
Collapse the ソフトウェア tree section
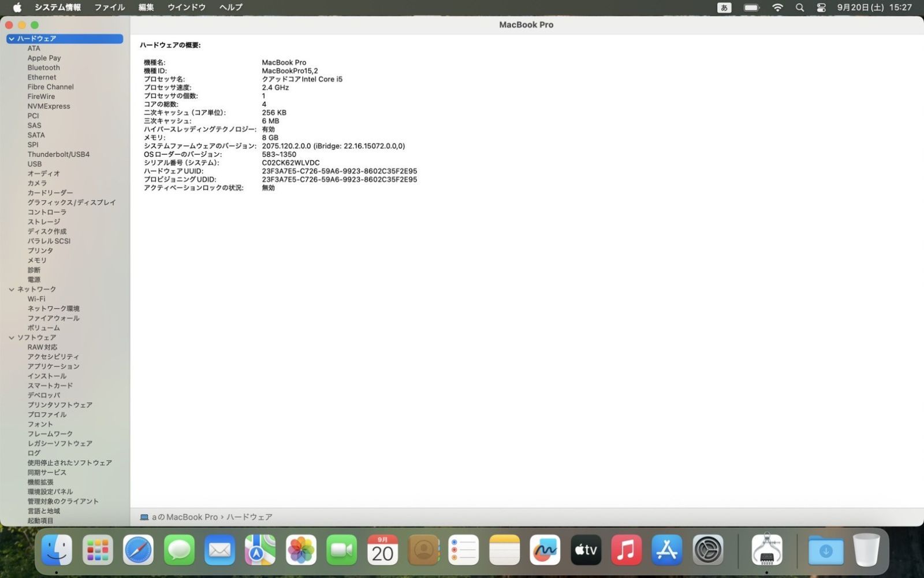(12, 338)
